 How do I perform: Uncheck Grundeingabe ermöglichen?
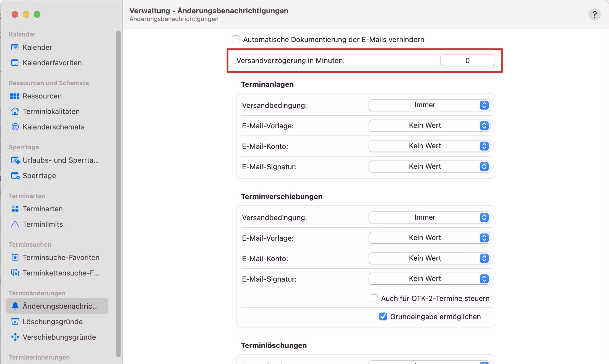point(383,316)
